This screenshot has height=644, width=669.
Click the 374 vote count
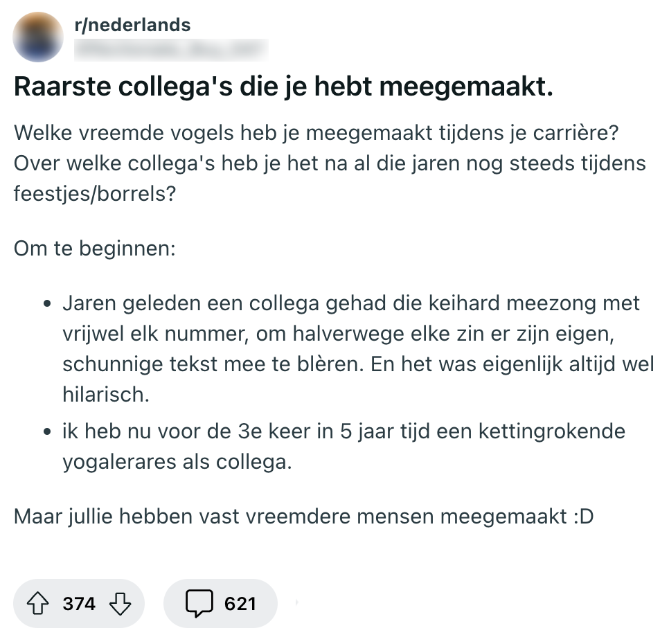[x=79, y=604]
